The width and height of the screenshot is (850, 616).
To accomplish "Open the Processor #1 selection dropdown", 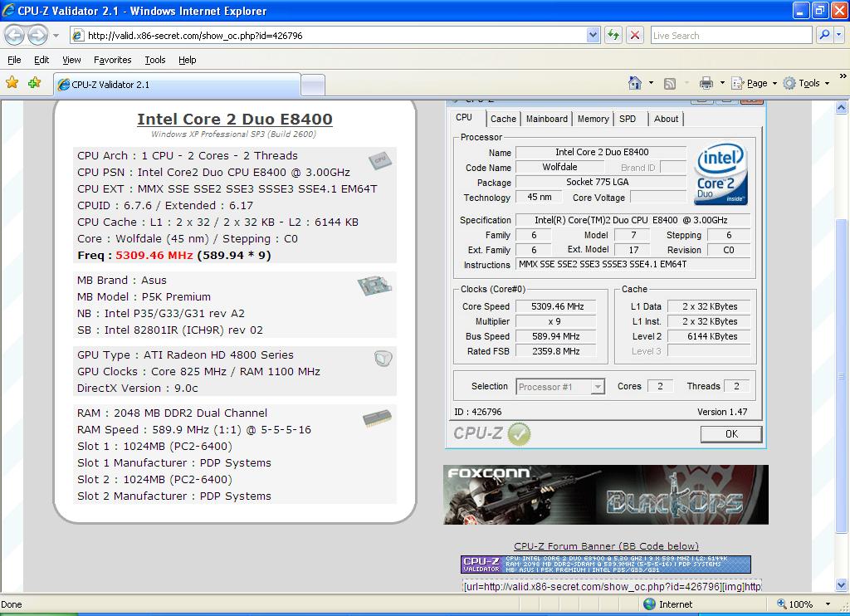I will click(560, 387).
